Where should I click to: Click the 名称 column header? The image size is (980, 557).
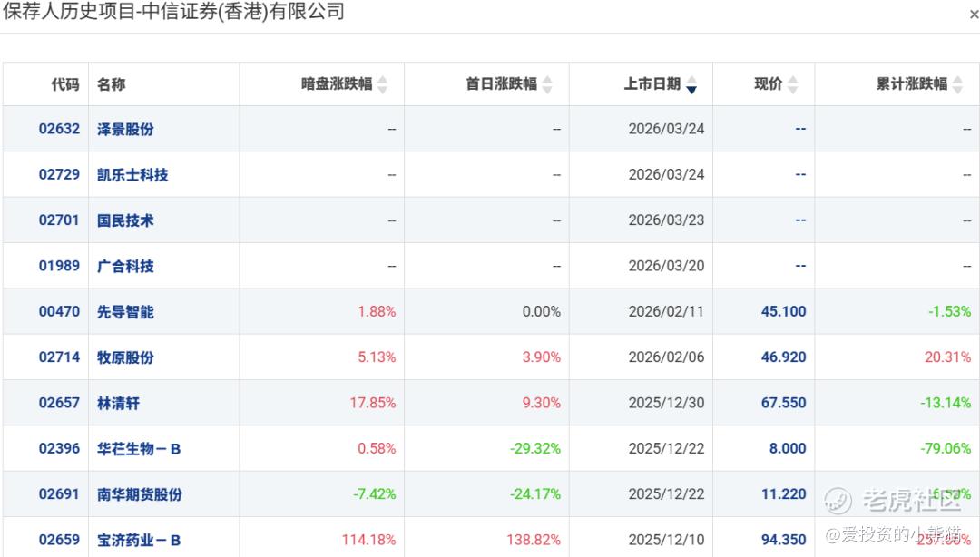pyautogui.click(x=112, y=84)
